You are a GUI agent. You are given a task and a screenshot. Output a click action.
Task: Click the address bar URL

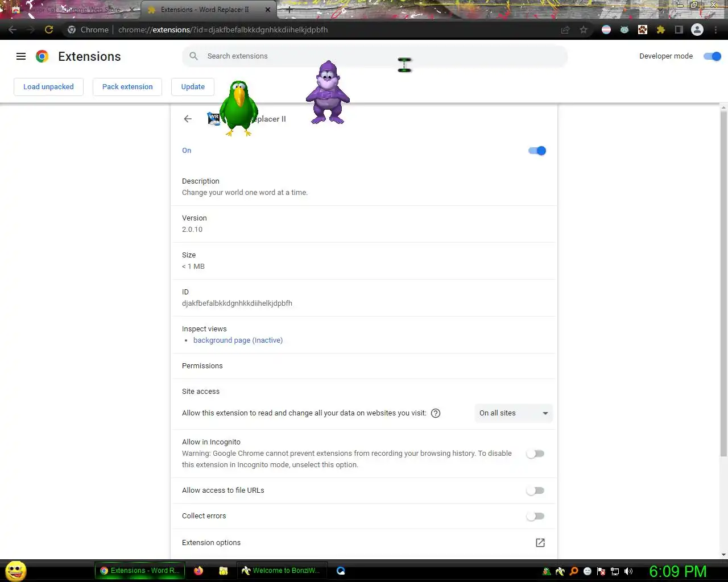point(223,30)
